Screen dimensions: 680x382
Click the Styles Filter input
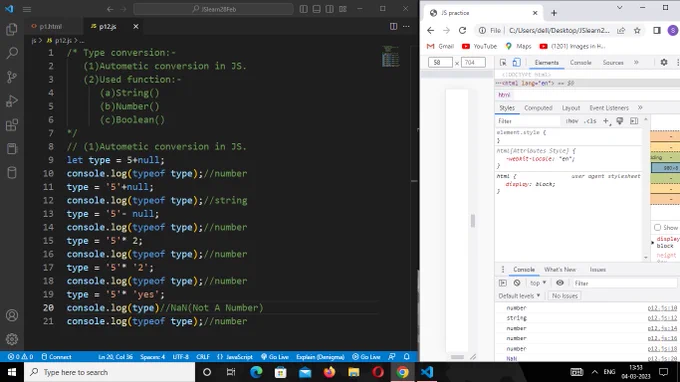coord(528,121)
